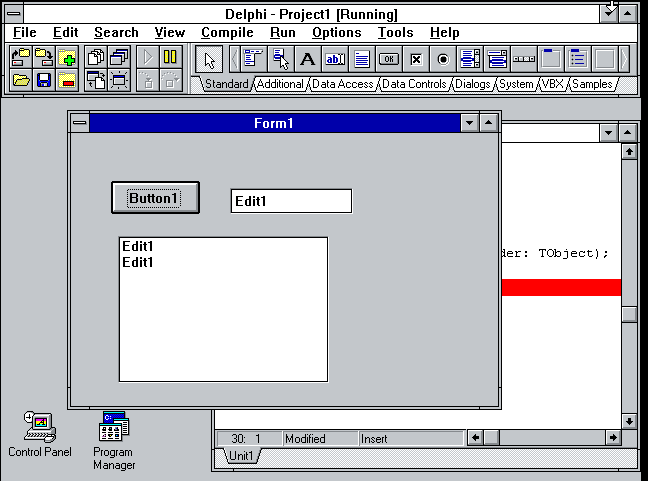This screenshot has height=481, width=648.
Task: Click into the Edit1 text field
Action: (x=291, y=201)
